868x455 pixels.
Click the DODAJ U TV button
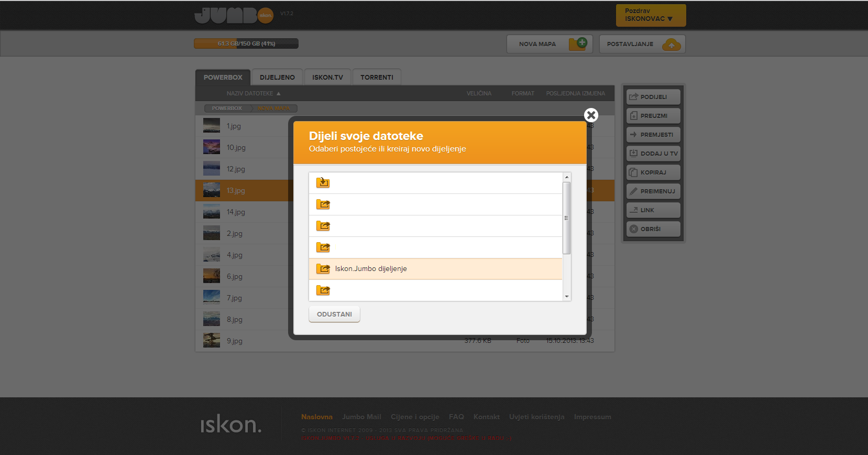(x=653, y=154)
